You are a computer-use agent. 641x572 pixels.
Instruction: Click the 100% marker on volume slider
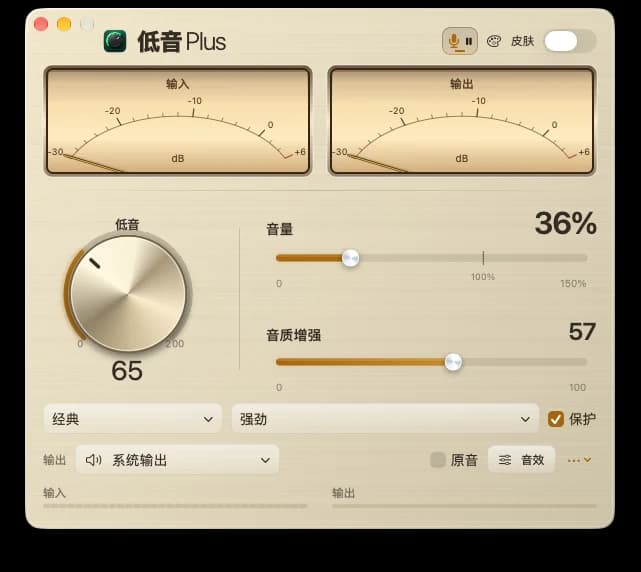coord(483,258)
